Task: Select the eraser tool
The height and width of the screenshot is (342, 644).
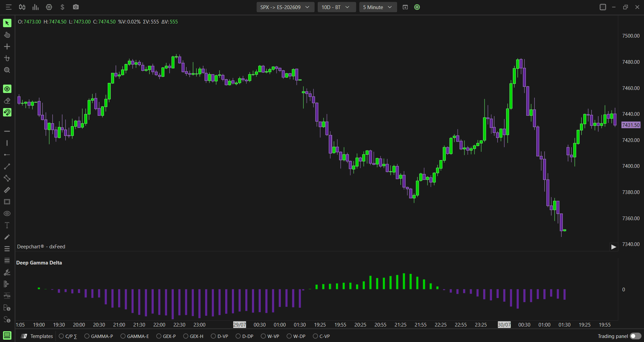Action: point(7,101)
